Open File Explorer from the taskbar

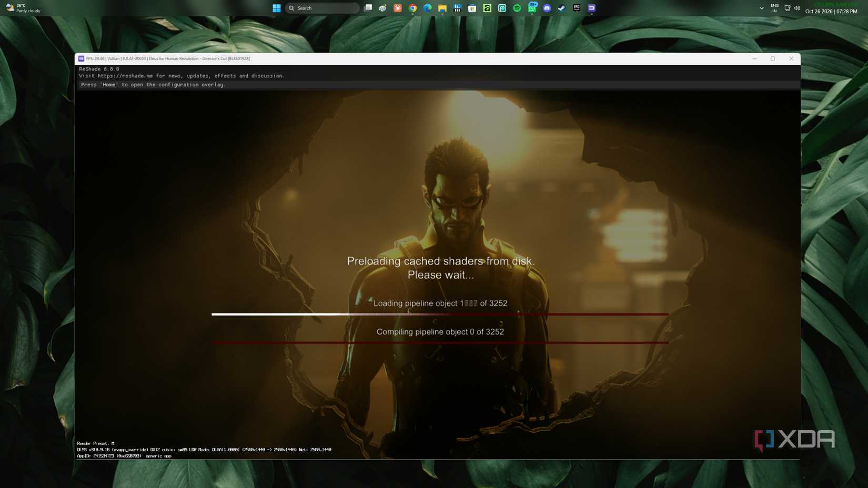coord(442,8)
